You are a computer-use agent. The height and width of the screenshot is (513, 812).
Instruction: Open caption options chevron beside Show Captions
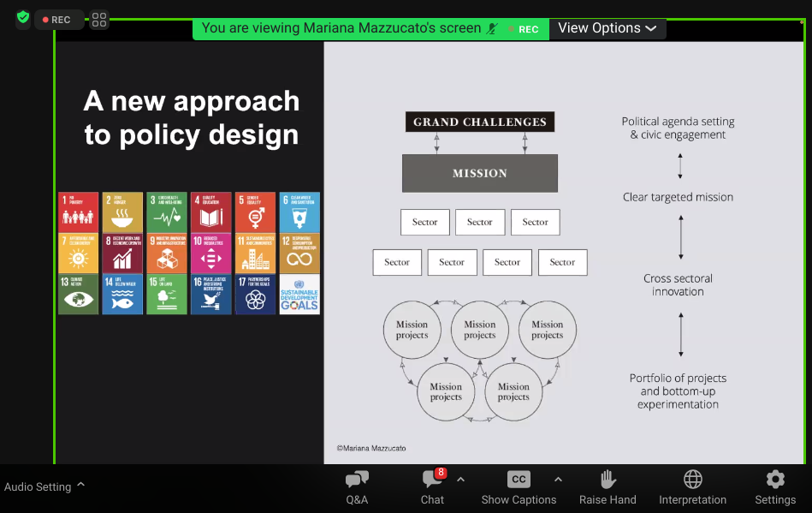tap(558, 480)
